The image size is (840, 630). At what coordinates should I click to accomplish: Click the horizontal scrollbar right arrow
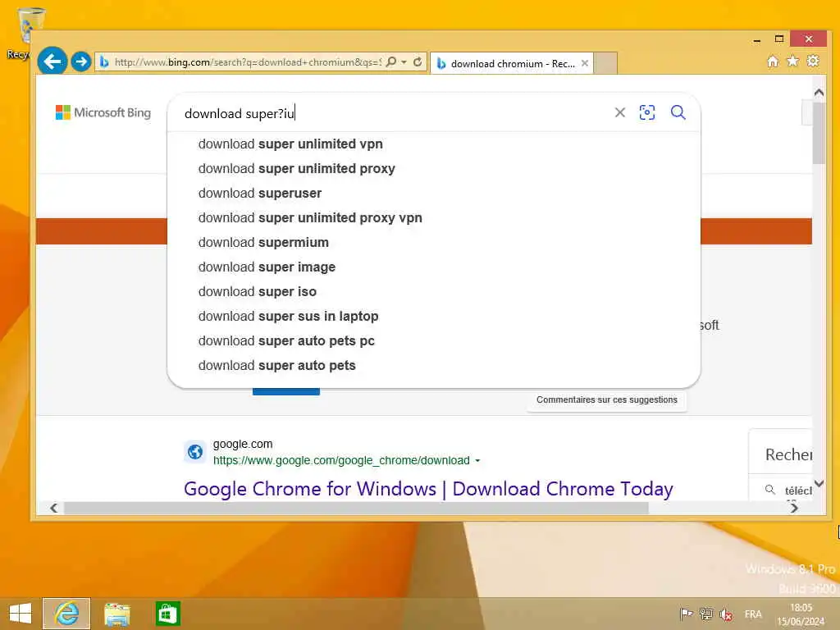pos(794,508)
